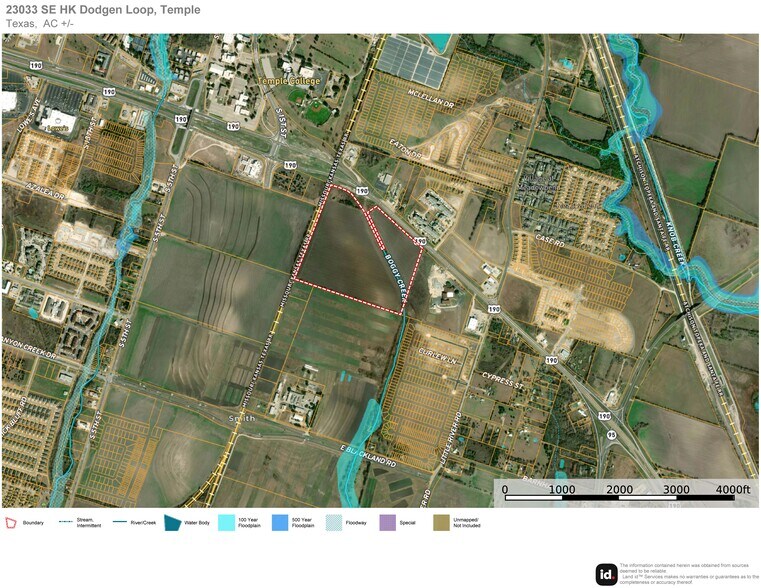Click the disclaimer text beside id. logo

pos(689,573)
